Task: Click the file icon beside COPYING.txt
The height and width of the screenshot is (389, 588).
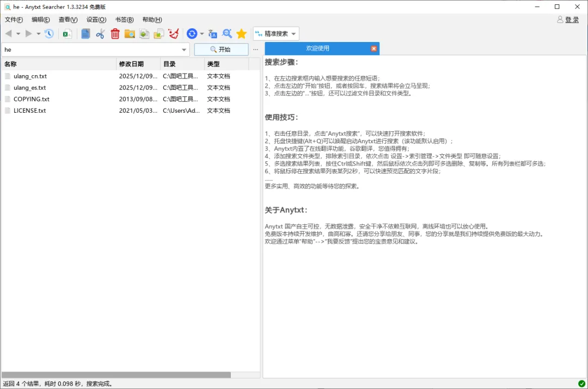Action: click(8, 99)
